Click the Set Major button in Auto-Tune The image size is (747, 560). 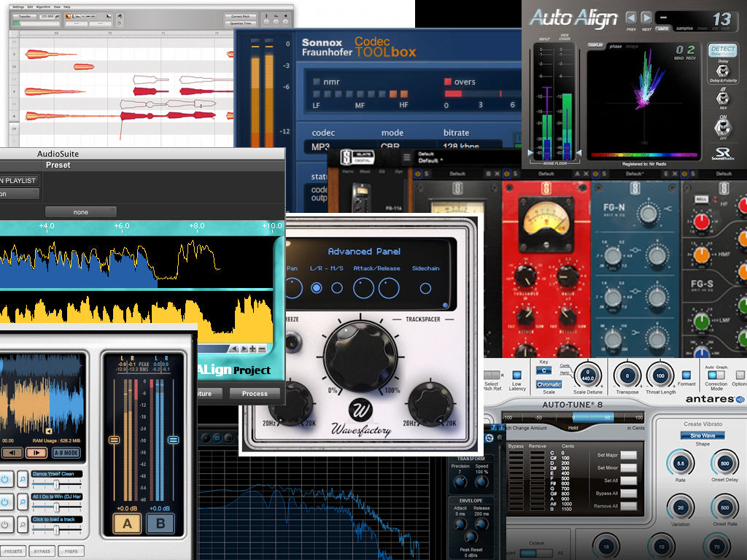(628, 455)
